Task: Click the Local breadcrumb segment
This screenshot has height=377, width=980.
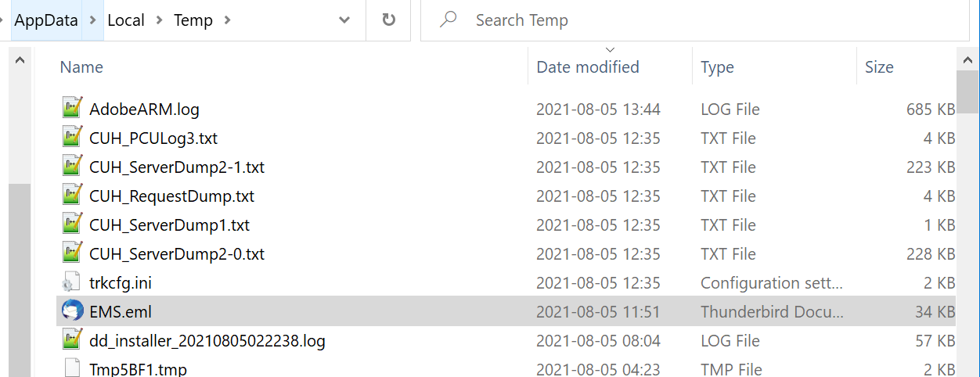Action: click(x=126, y=20)
